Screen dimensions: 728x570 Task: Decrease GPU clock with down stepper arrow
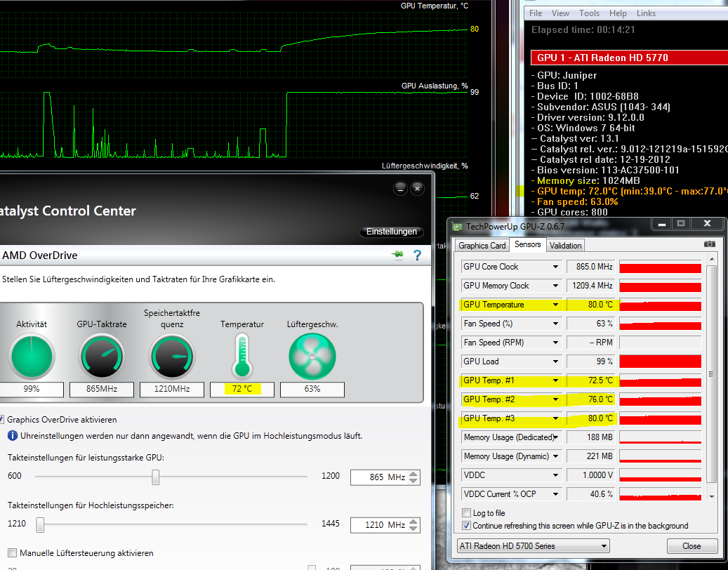[413, 481]
